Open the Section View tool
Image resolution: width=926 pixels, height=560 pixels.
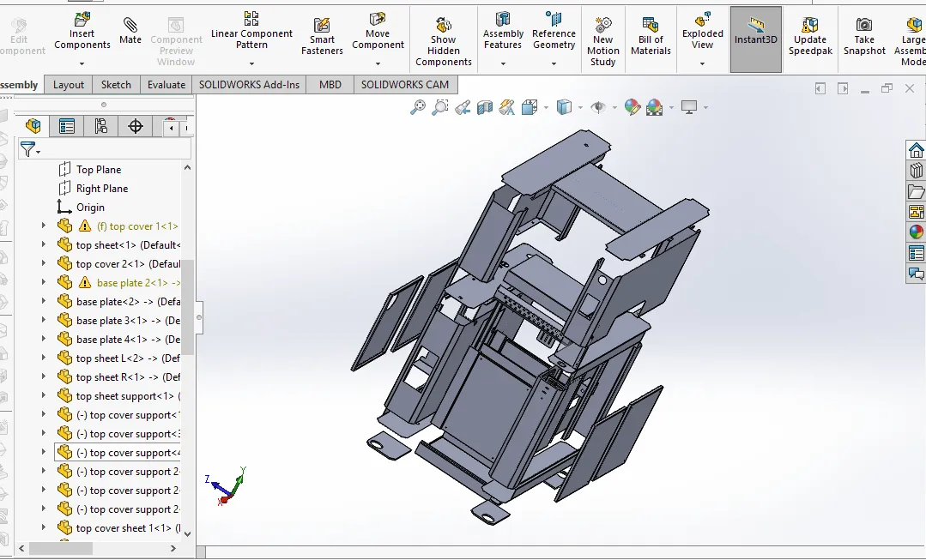point(483,107)
